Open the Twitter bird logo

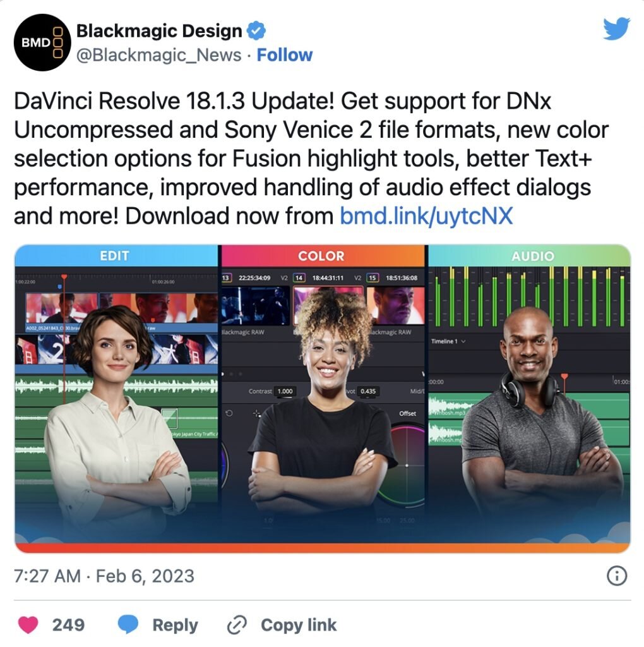616,28
